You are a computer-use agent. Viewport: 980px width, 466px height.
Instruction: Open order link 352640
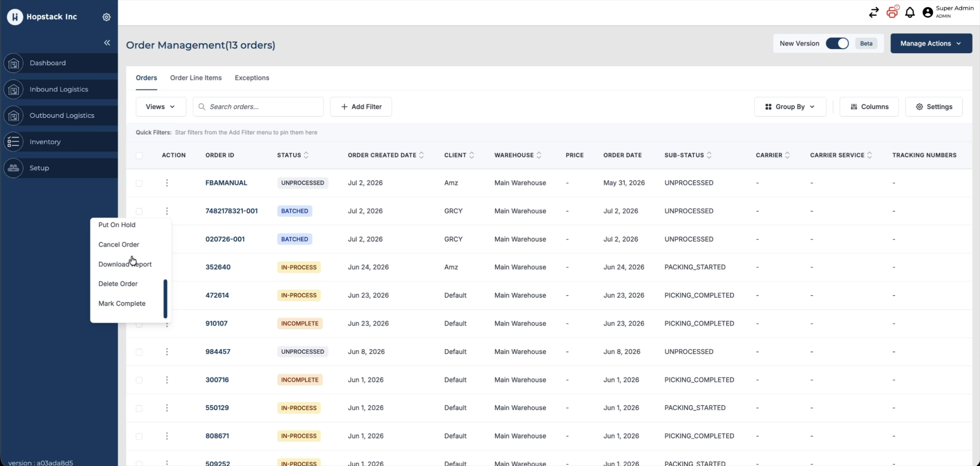[x=218, y=267]
